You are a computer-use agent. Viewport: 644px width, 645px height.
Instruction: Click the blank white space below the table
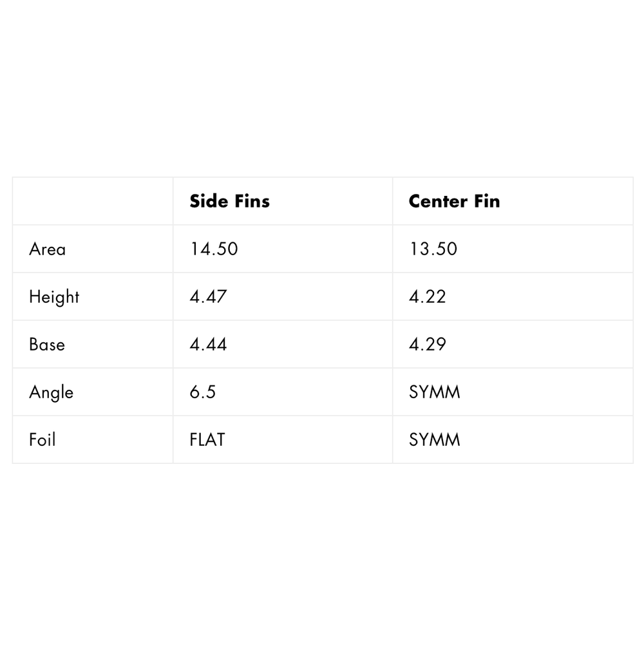(x=322, y=554)
